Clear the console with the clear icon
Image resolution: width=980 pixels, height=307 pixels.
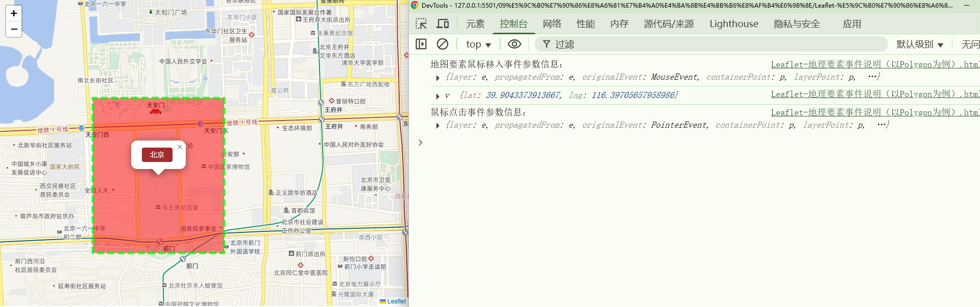pyautogui.click(x=443, y=44)
